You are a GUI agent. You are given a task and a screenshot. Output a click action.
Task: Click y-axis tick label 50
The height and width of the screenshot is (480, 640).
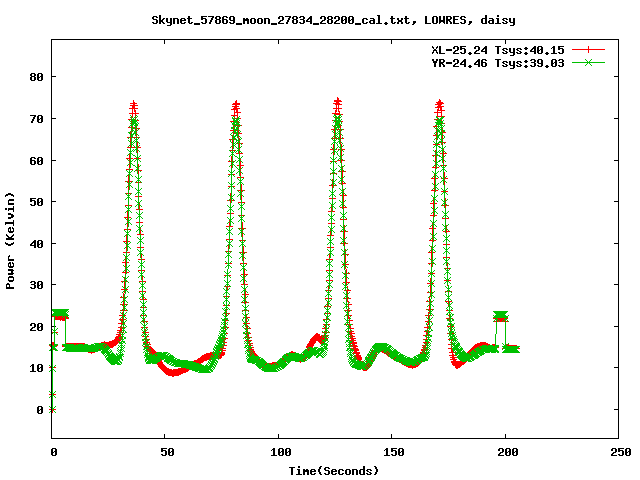[x=36, y=202]
